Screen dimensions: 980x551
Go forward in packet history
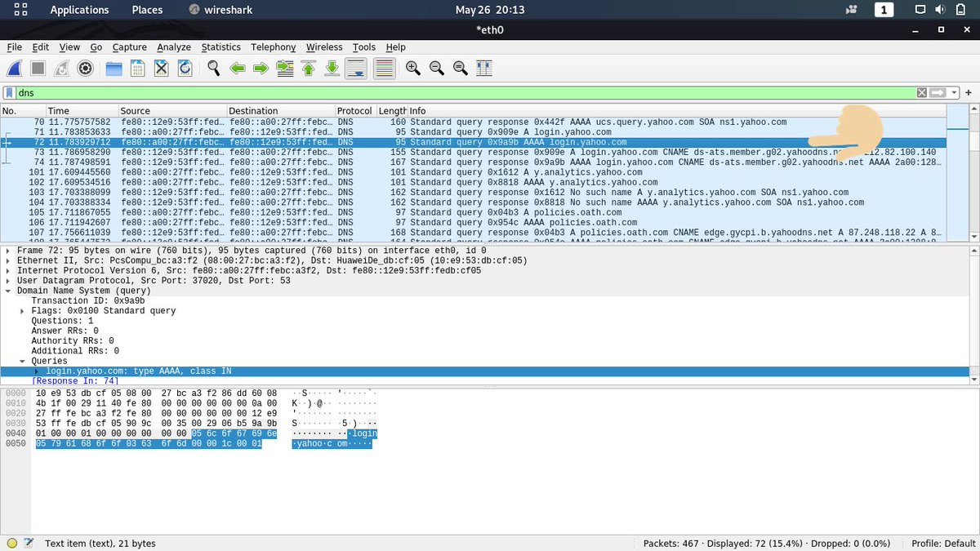(x=261, y=69)
